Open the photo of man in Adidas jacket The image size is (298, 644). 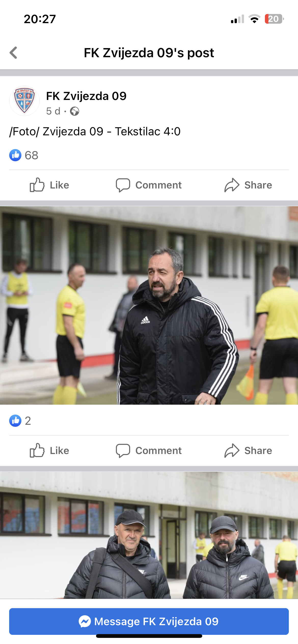pos(149,305)
